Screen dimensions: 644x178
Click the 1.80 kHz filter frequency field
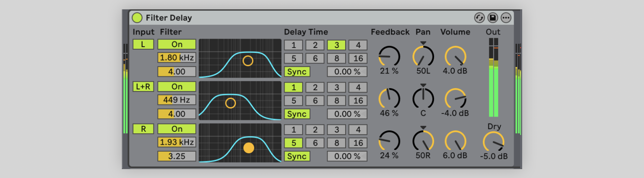[x=177, y=58]
